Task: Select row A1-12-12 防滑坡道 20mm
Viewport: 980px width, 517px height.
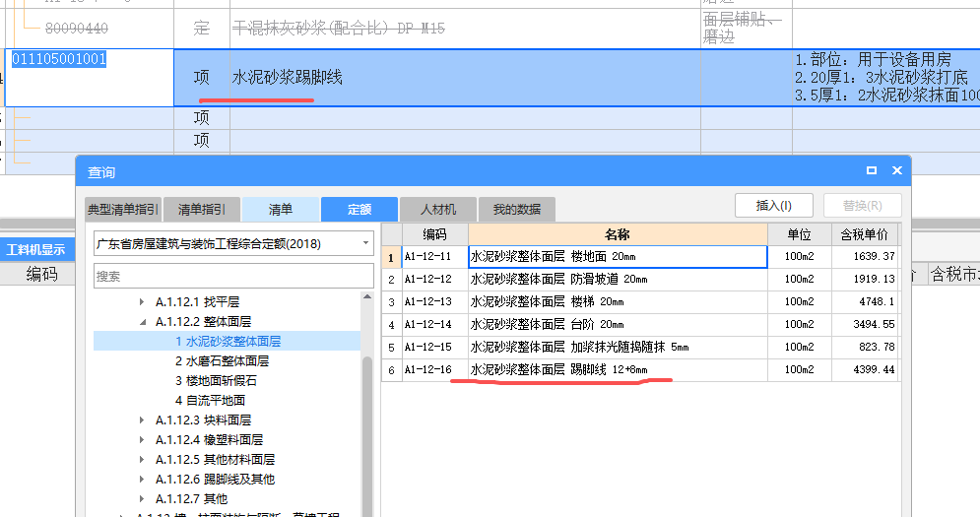Action: tap(640, 280)
